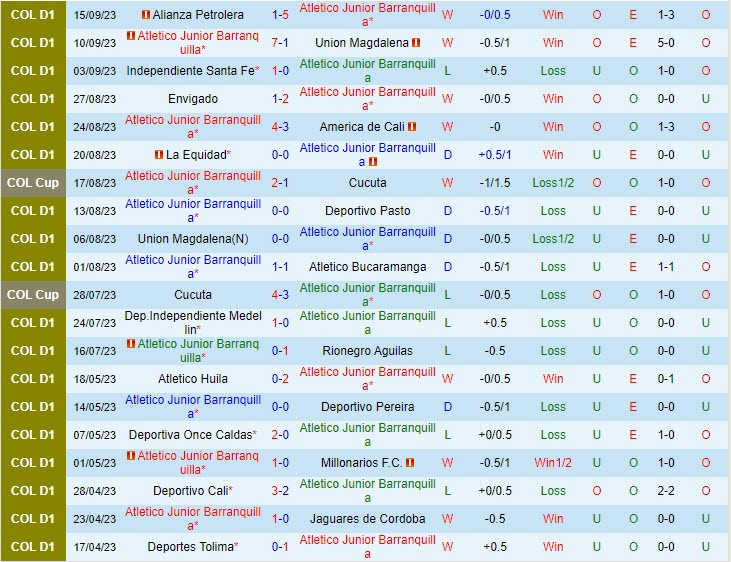Select the COL Cup label on 28/07/23
731x562 pixels.
tap(33, 295)
